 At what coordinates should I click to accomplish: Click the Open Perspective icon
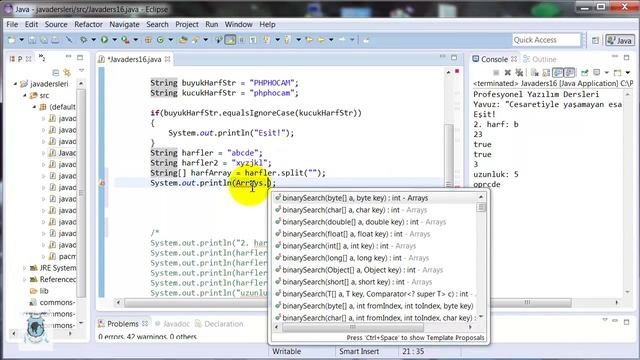[x=596, y=40]
